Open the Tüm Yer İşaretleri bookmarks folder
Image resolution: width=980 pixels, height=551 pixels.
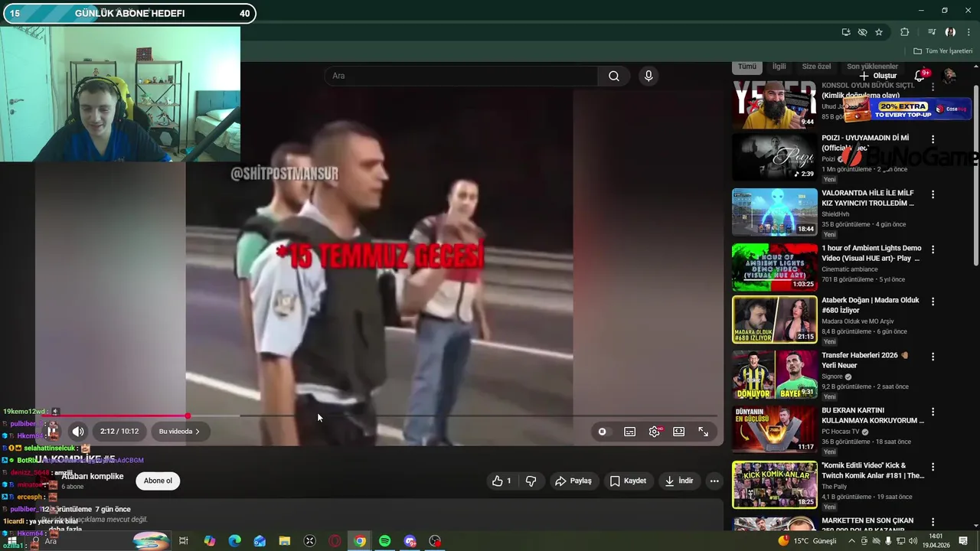point(942,51)
